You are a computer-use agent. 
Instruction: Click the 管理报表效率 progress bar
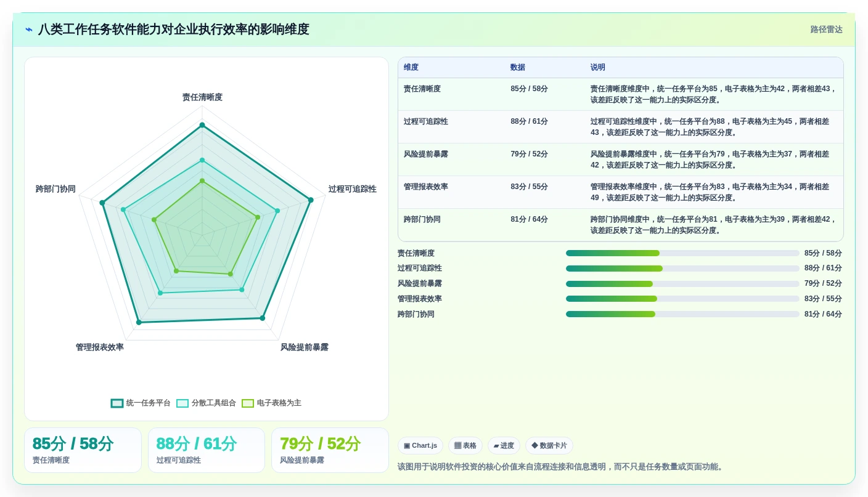pos(682,299)
